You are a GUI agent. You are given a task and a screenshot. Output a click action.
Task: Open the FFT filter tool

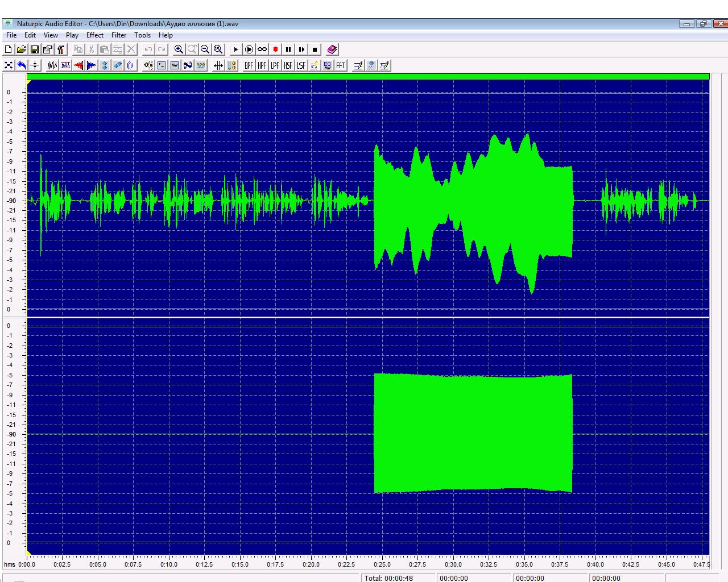point(341,65)
